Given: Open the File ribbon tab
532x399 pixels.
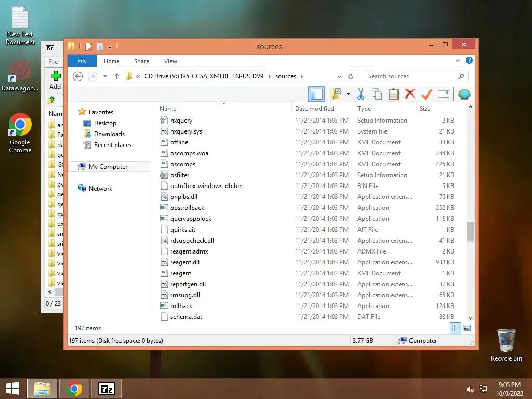Looking at the screenshot, I should (82, 61).
